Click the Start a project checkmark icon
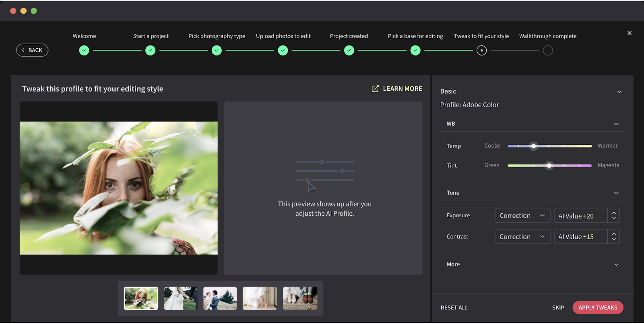The image size is (644, 324). 151,50
